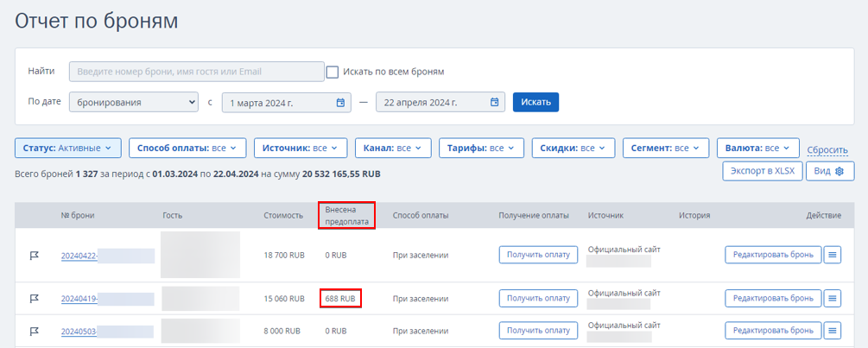The width and height of the screenshot is (868, 348).
Task: Expand the Способ оплаты filter
Action: coord(187,149)
